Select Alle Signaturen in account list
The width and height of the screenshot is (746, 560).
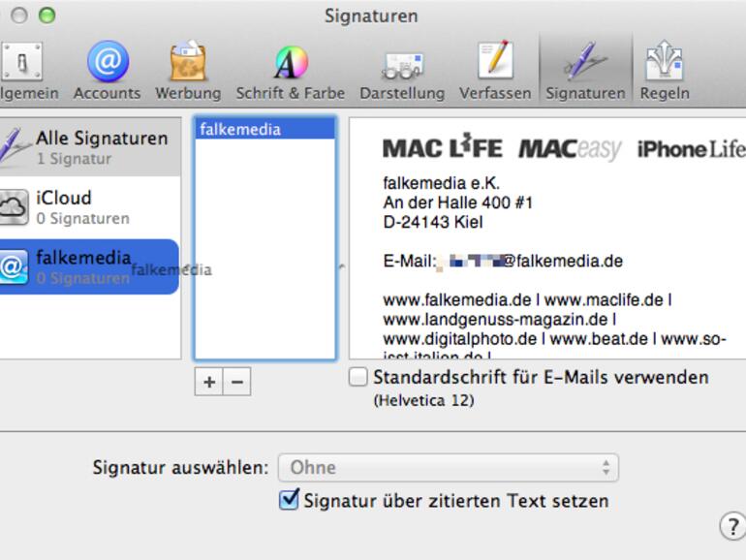click(x=90, y=147)
